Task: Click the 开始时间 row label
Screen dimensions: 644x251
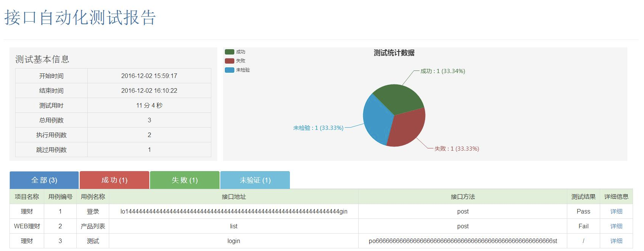Action: coord(51,76)
